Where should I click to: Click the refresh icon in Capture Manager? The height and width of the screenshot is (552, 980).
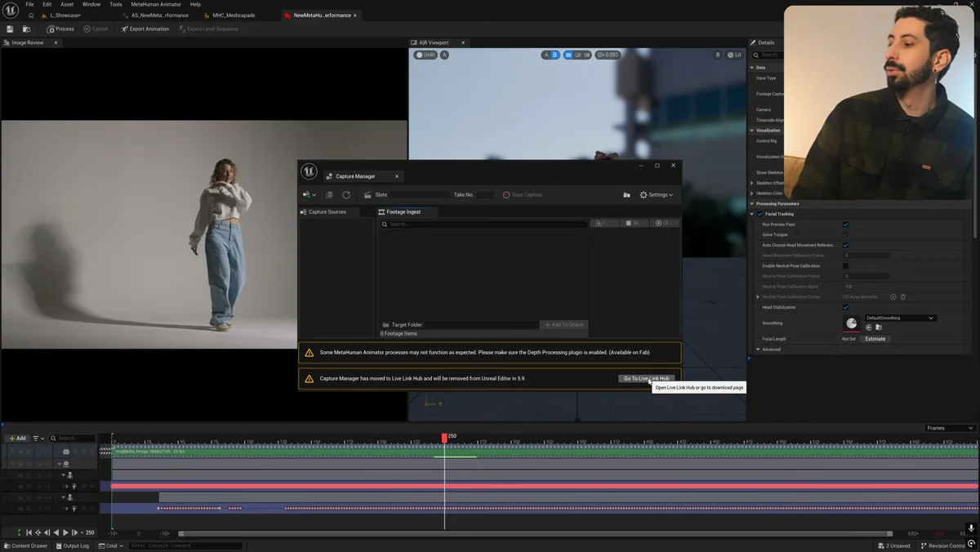pos(346,195)
